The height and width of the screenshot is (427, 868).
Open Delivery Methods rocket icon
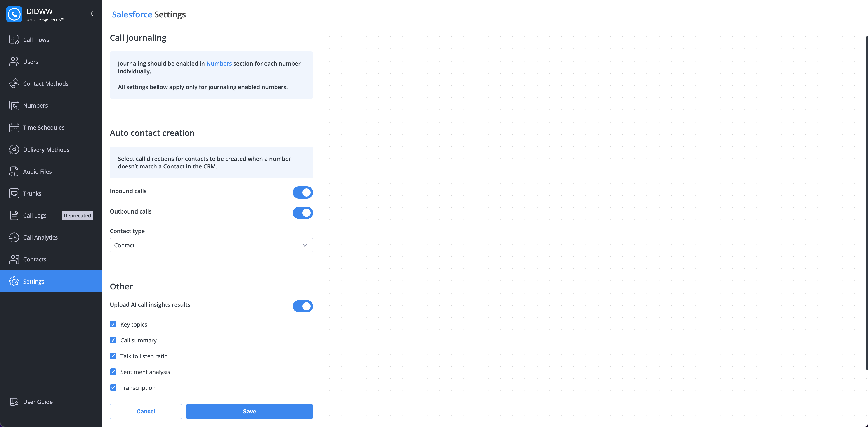tap(14, 149)
